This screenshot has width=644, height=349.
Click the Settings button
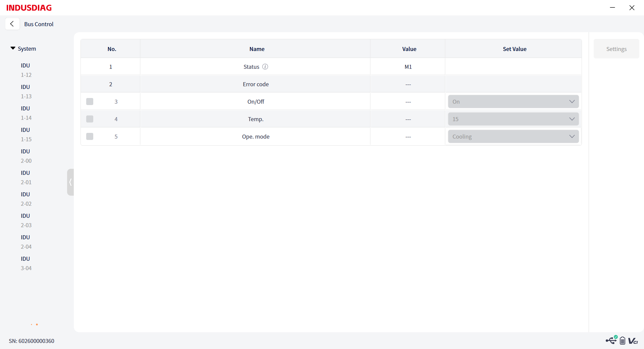616,49
